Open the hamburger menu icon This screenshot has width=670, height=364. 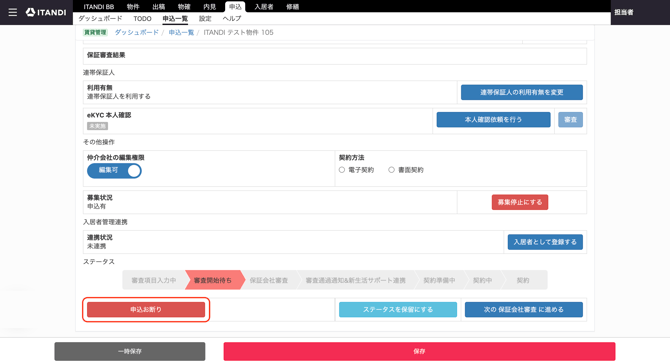(12, 12)
